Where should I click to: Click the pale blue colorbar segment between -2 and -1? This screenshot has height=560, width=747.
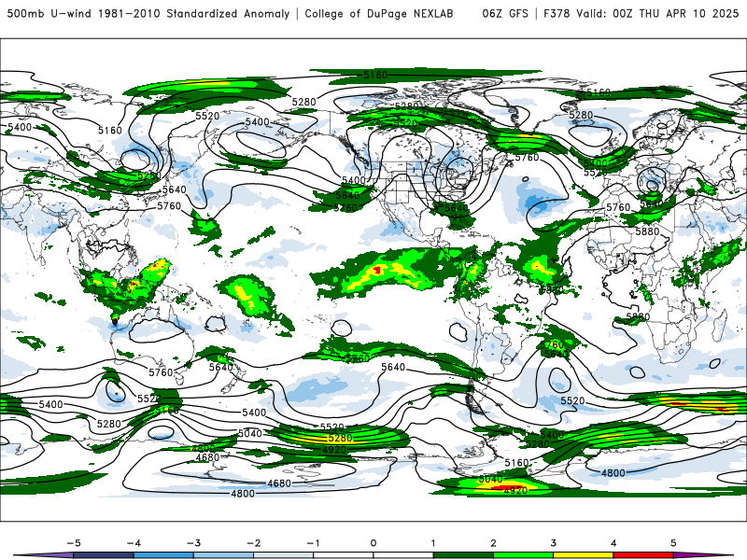click(284, 555)
